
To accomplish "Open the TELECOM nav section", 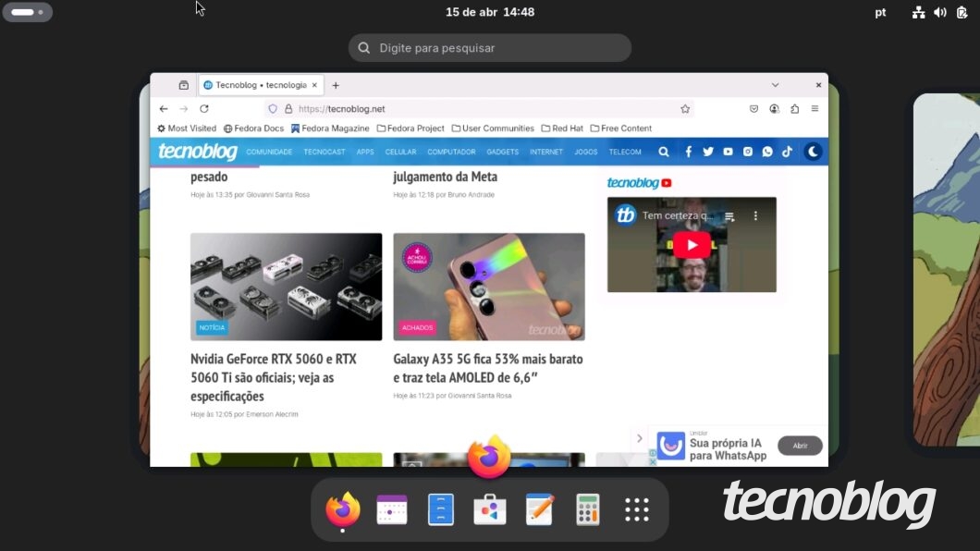I will pyautogui.click(x=625, y=152).
